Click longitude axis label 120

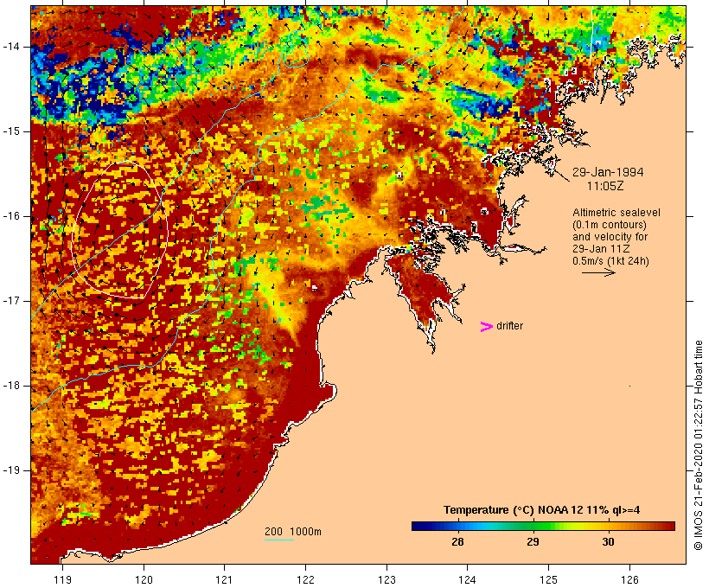point(144,579)
